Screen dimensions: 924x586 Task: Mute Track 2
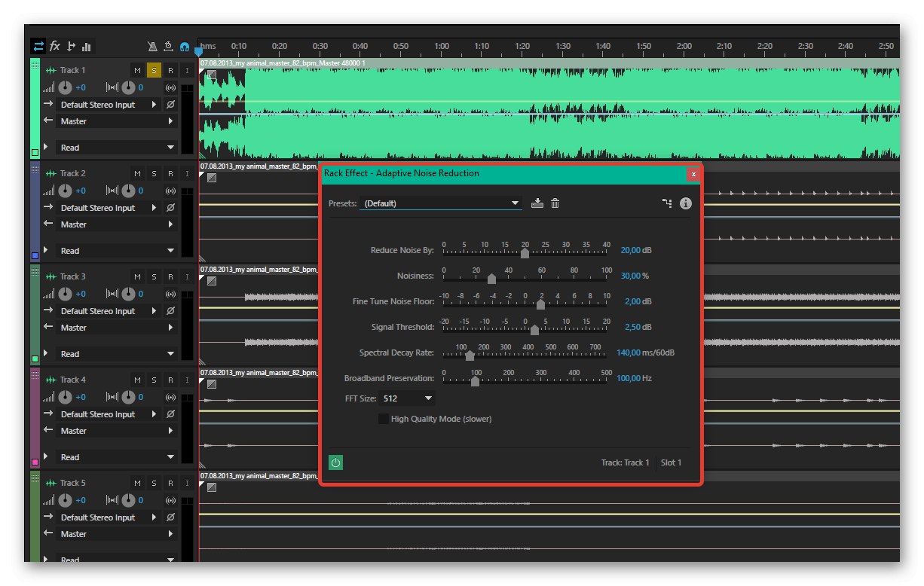point(137,173)
